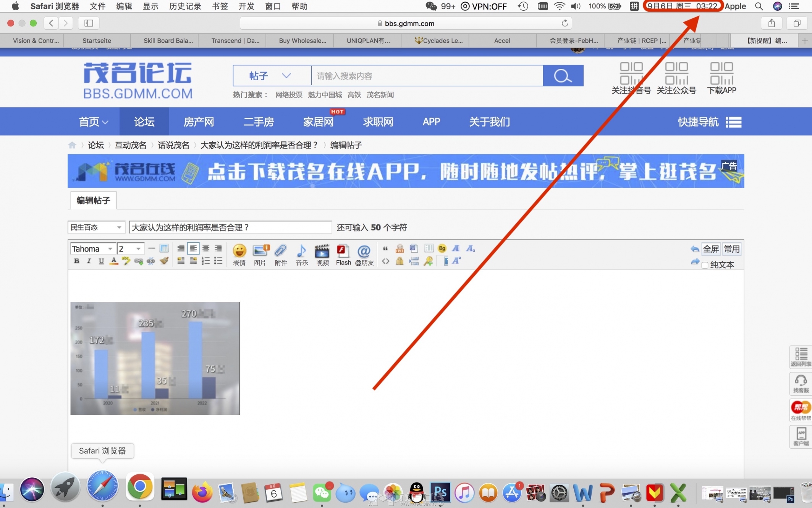812x508 pixels.
Task: Open the Tahoma font dropdown
Action: pyautogui.click(x=92, y=249)
